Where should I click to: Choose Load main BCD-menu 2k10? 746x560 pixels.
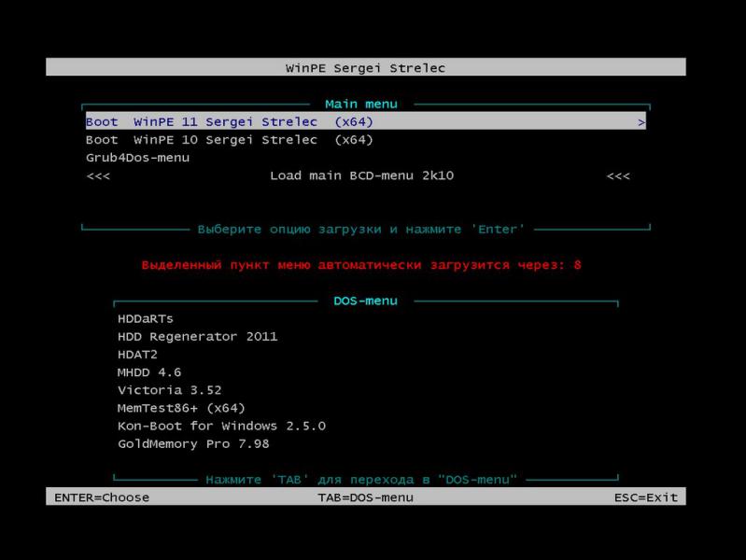point(361,175)
